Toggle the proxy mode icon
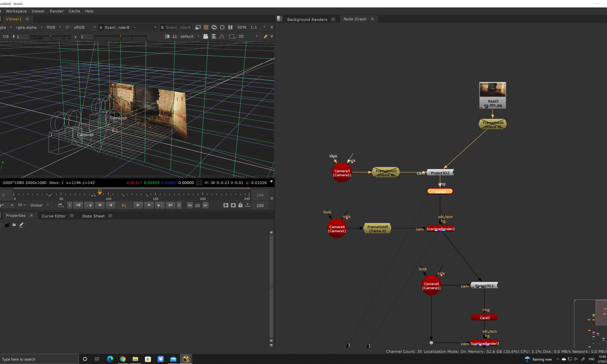The height and width of the screenshot is (364, 607). click(x=198, y=27)
